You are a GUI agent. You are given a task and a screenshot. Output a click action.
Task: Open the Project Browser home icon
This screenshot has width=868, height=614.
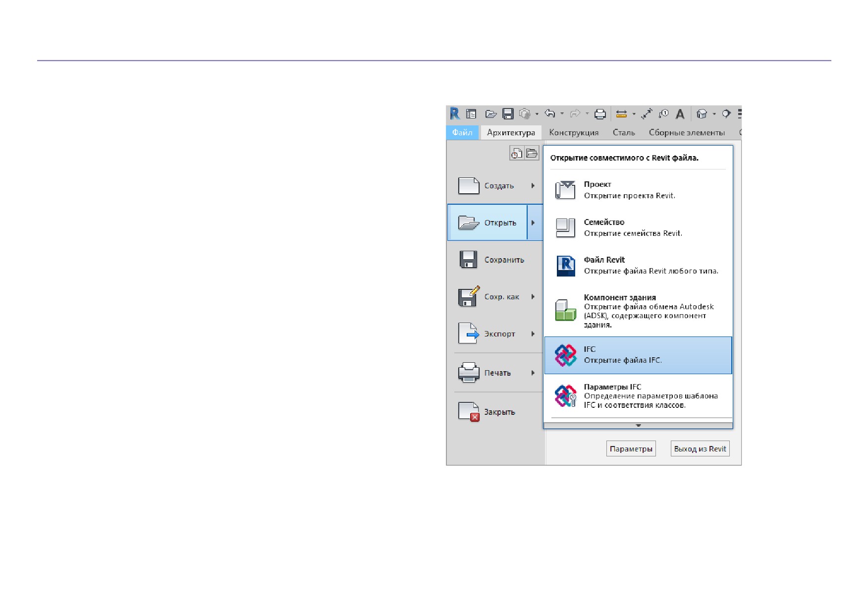point(471,114)
